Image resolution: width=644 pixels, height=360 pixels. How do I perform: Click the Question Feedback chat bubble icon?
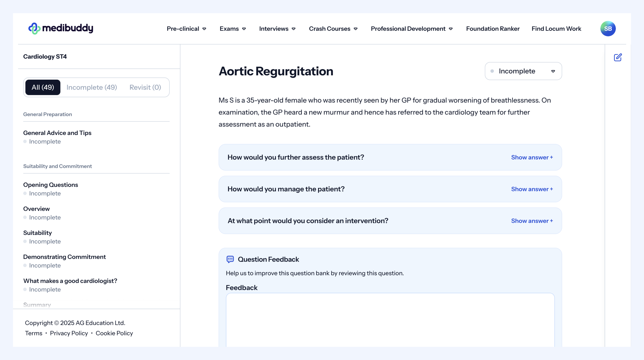pyautogui.click(x=230, y=259)
